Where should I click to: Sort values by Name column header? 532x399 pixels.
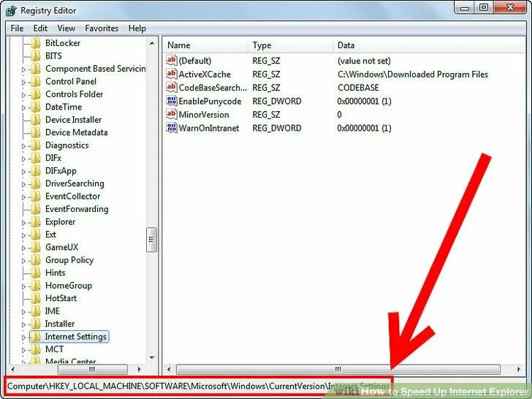(x=206, y=45)
